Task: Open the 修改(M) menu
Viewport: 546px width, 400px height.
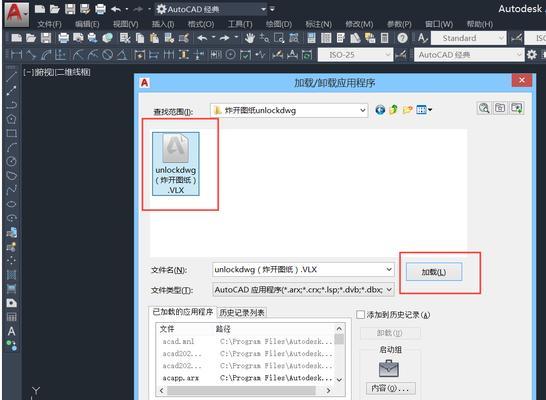Action: point(359,24)
